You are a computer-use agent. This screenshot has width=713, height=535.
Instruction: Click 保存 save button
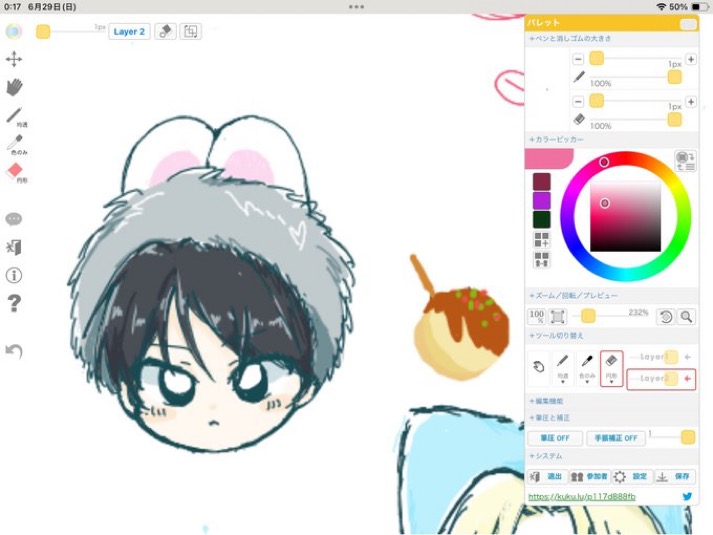click(x=675, y=476)
